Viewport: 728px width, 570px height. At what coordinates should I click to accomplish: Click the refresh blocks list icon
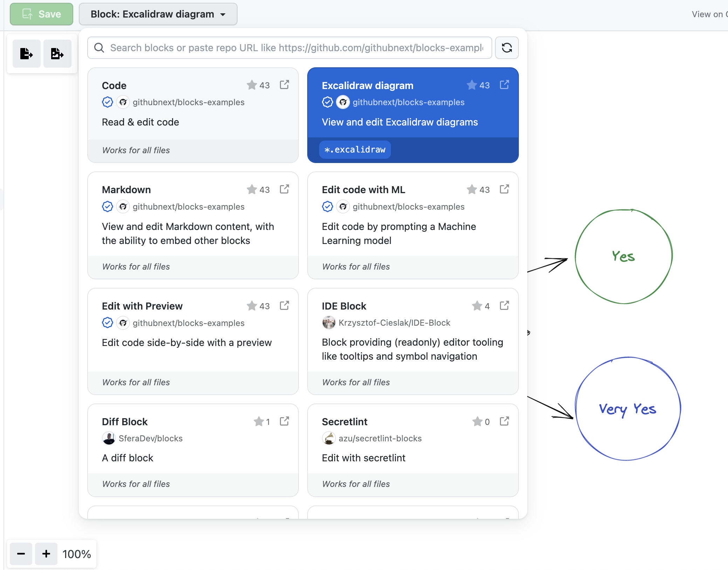coord(507,48)
